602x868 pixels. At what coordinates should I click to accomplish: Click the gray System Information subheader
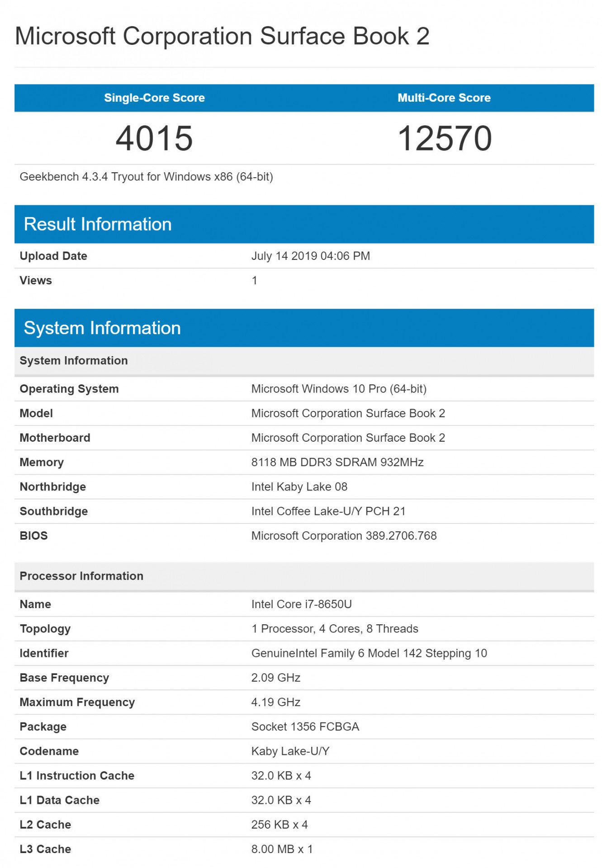click(304, 361)
